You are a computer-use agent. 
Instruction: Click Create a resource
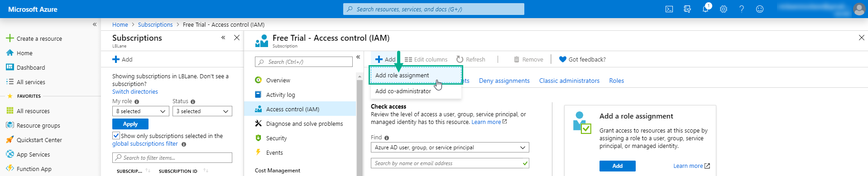point(34,38)
